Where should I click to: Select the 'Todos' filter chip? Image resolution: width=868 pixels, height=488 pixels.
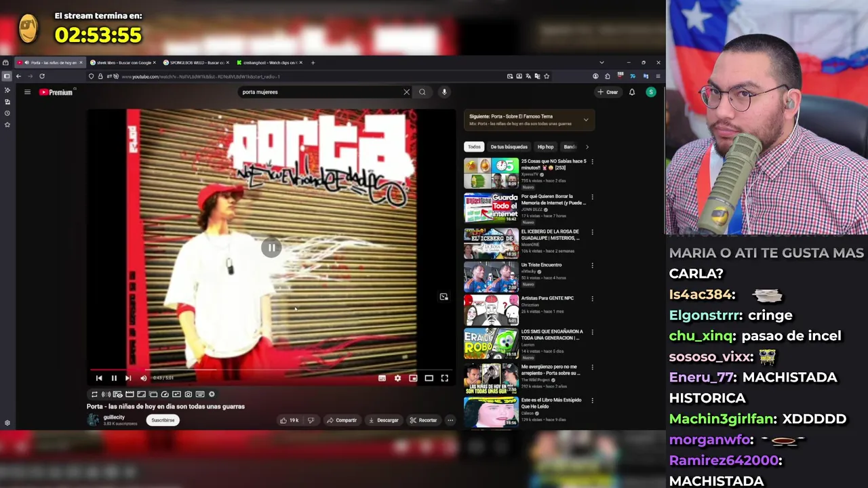[x=474, y=146]
